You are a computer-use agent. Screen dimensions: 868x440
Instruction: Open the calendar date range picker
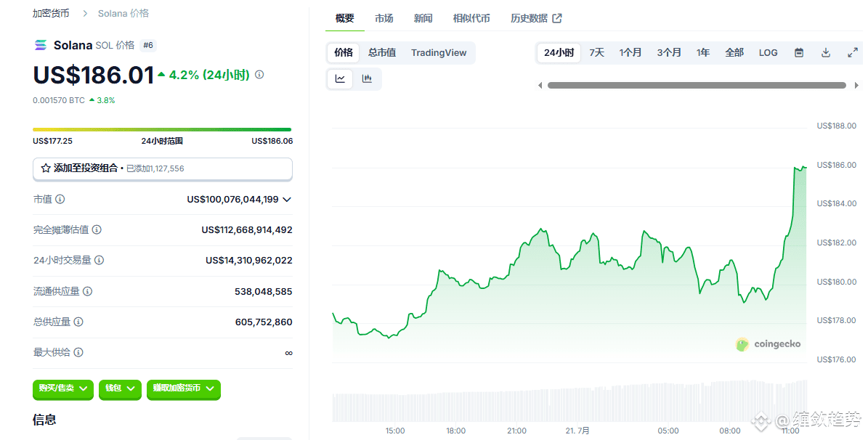click(x=799, y=52)
